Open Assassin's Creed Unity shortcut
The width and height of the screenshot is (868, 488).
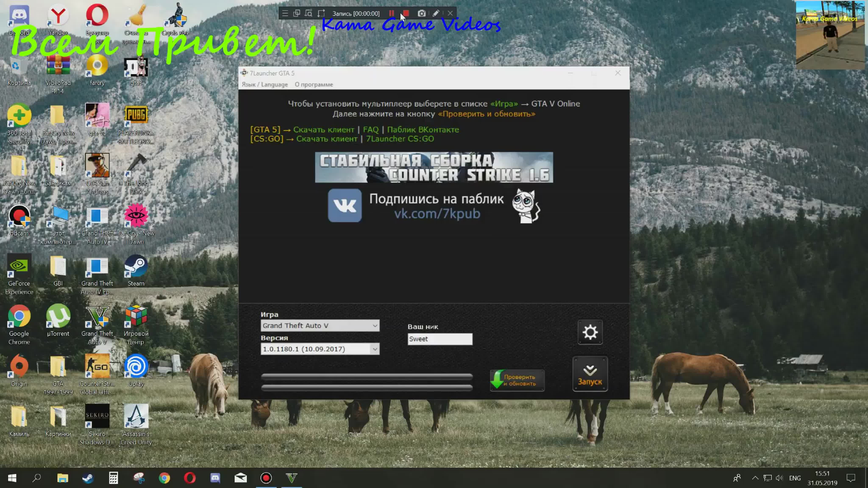click(x=136, y=425)
